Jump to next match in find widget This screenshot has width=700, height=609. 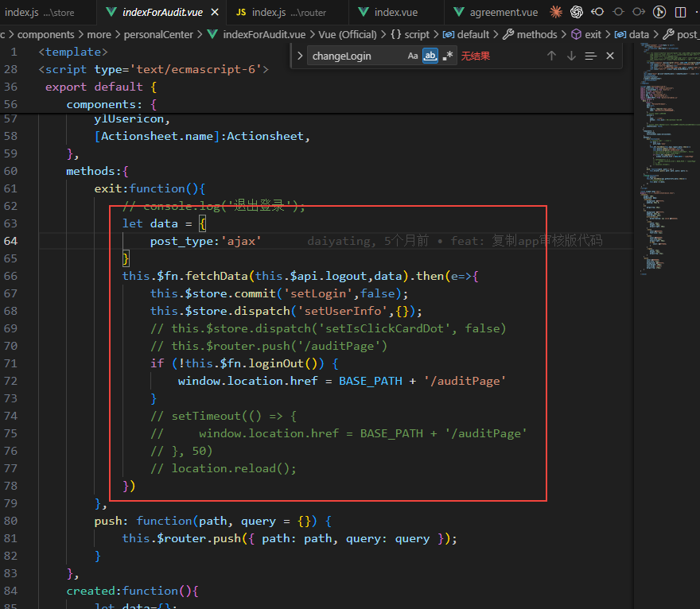tap(571, 56)
